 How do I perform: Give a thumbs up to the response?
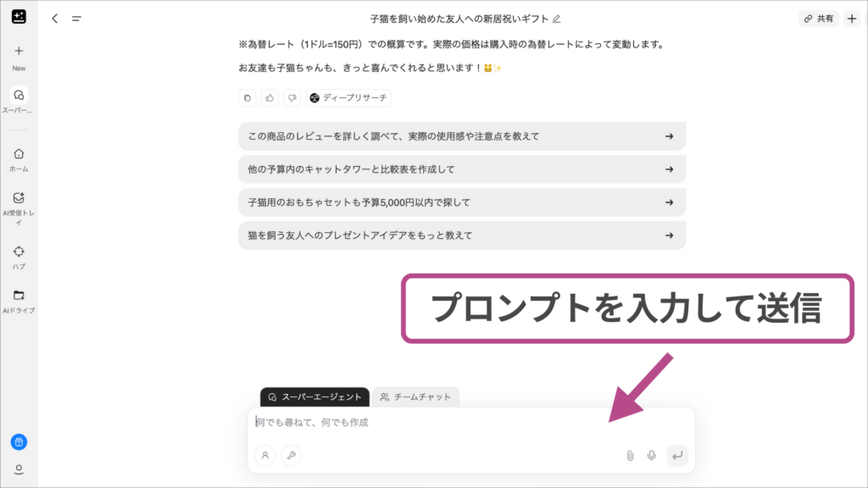270,97
